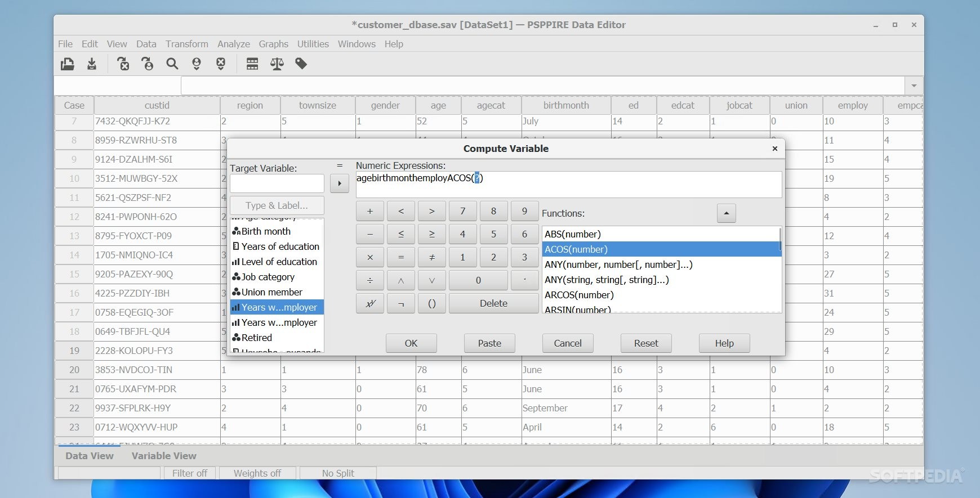
Task: Confirm the dialog with OK
Action: pyautogui.click(x=411, y=343)
